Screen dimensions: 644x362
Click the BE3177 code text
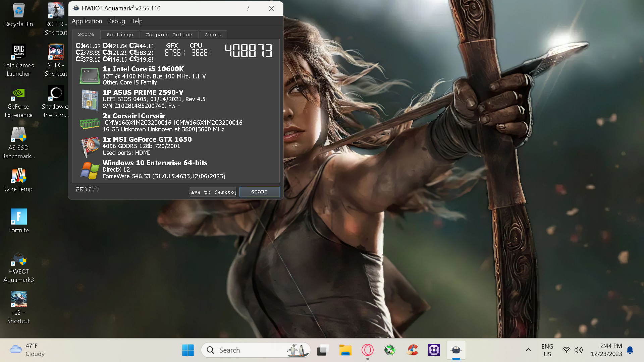pos(88,189)
